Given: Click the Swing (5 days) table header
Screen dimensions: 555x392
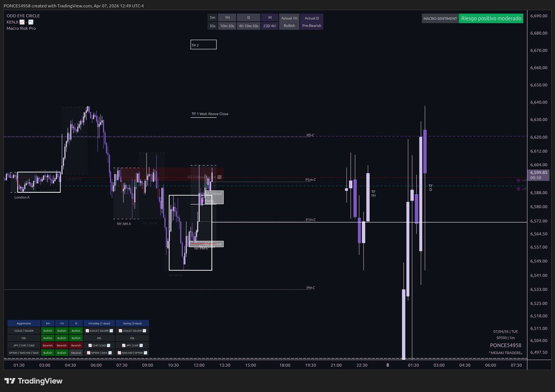Looking at the screenshot, I should [132, 324].
